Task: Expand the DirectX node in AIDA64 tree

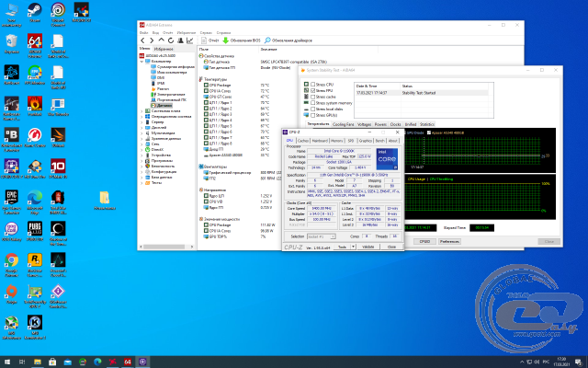Action: pos(141,149)
